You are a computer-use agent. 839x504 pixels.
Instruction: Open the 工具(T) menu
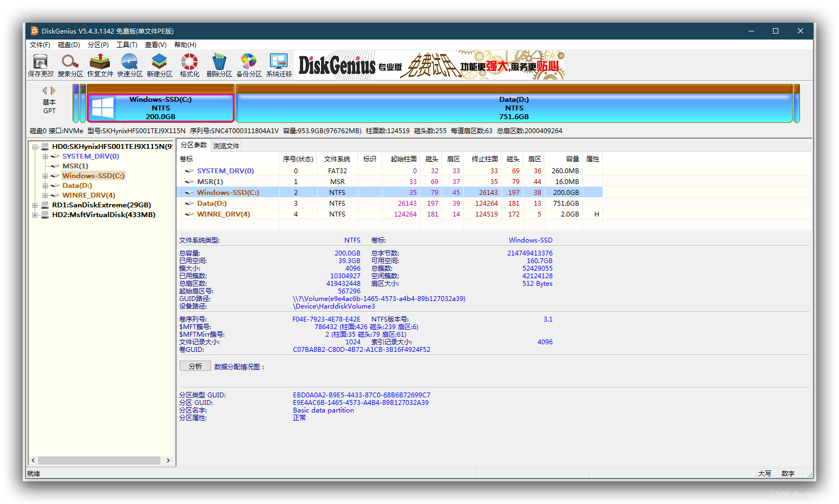click(x=127, y=45)
